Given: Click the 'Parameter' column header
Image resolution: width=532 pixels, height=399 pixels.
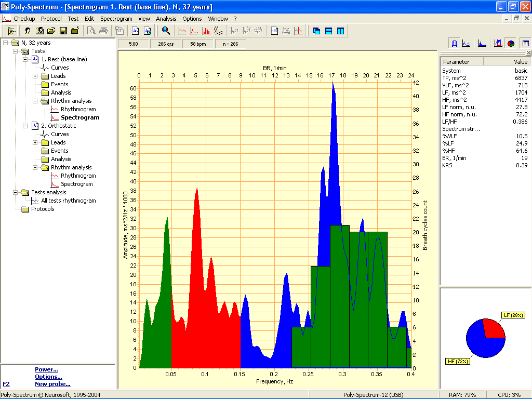Looking at the screenshot, I should tap(462, 61).
